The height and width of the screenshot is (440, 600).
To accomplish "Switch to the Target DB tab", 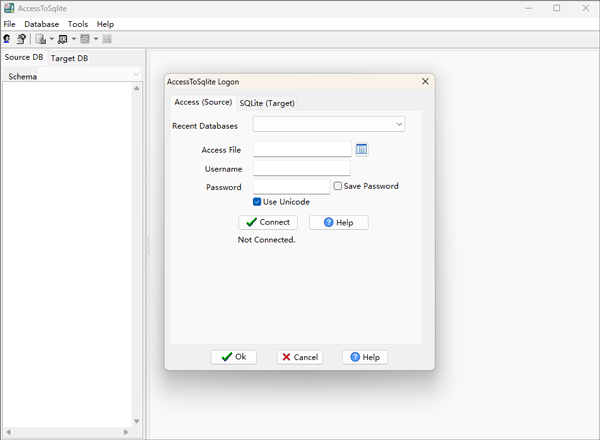I will [x=69, y=58].
